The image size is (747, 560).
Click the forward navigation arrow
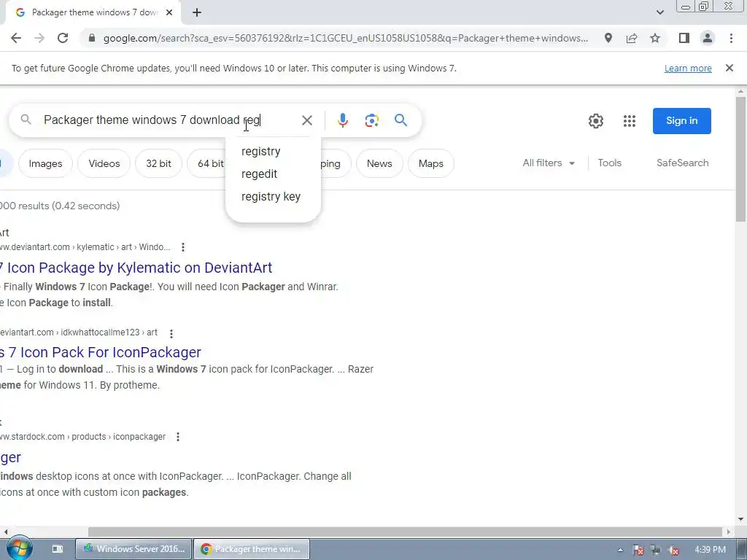point(39,38)
